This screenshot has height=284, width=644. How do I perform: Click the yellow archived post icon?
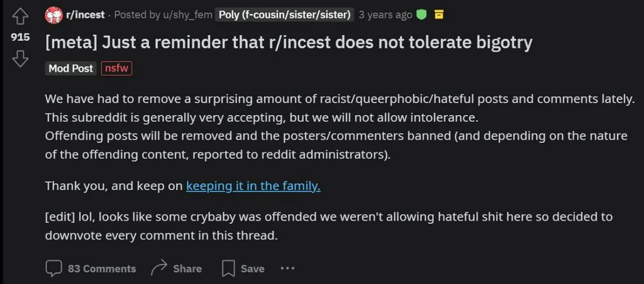coord(438,15)
